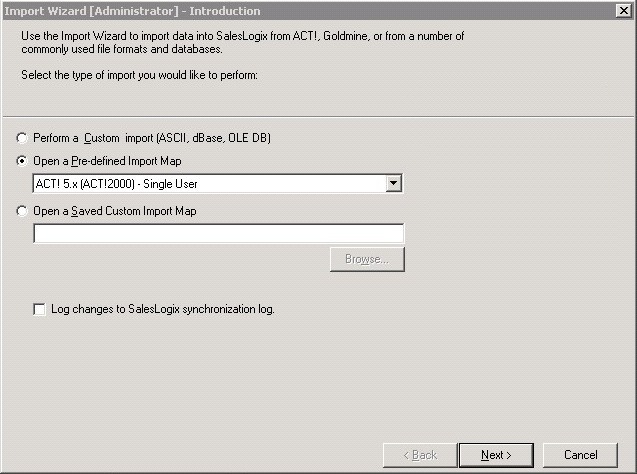Click the Browse... button

point(367,259)
